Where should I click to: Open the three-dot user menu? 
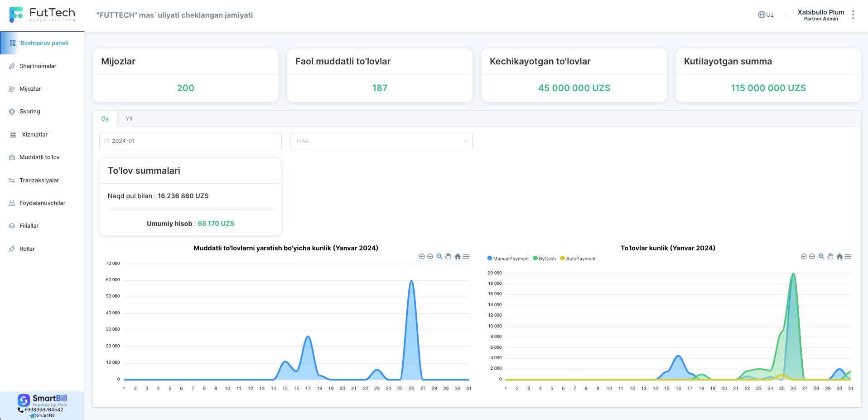click(x=853, y=15)
